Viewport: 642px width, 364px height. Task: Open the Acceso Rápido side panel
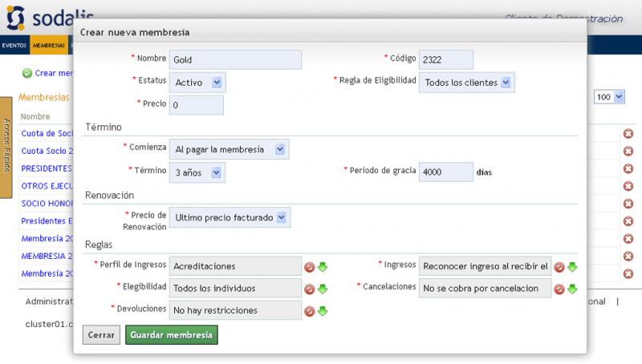pos(6,146)
